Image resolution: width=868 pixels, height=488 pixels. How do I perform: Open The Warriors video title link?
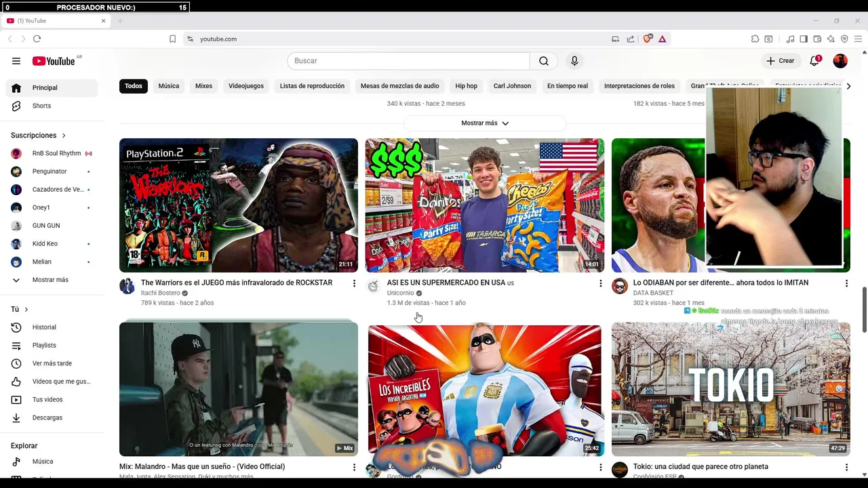click(237, 283)
